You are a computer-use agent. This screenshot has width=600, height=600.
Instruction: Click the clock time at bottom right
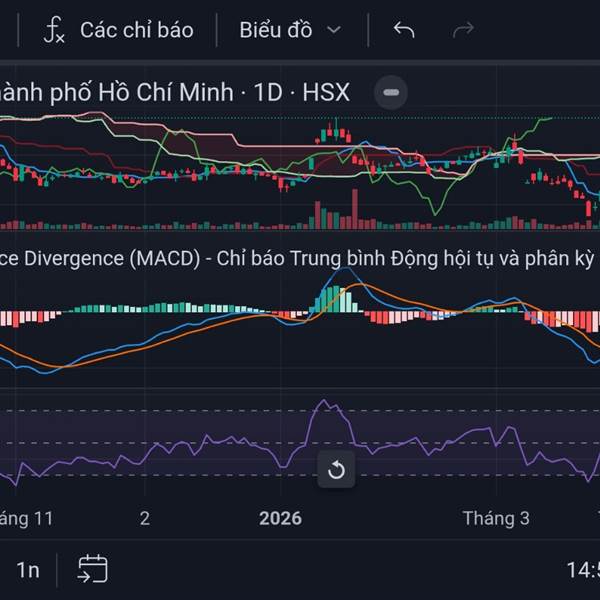(582, 570)
